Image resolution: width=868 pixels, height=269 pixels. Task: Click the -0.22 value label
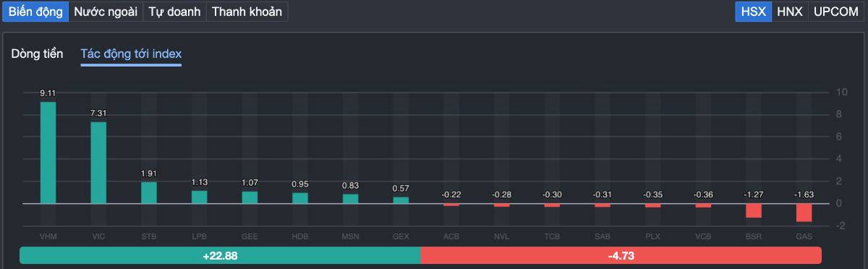pyautogui.click(x=451, y=195)
